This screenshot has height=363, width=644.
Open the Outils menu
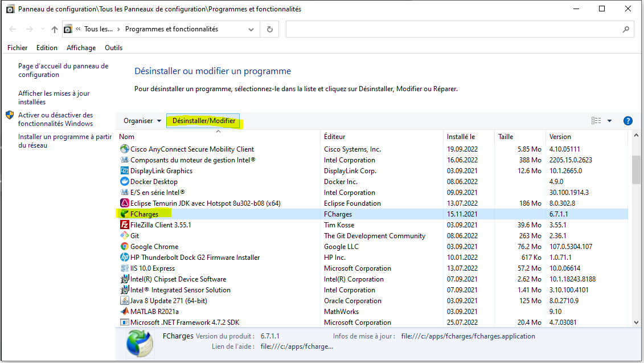(114, 48)
